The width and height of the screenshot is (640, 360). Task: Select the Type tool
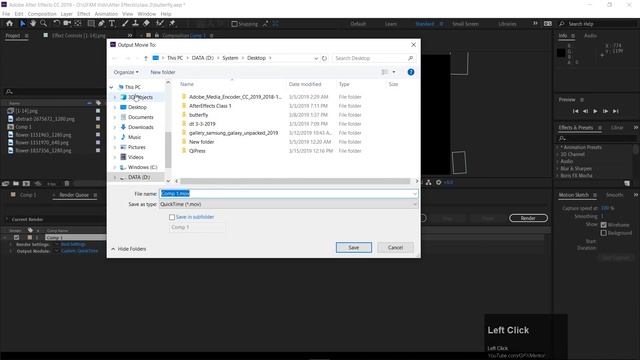112,24
